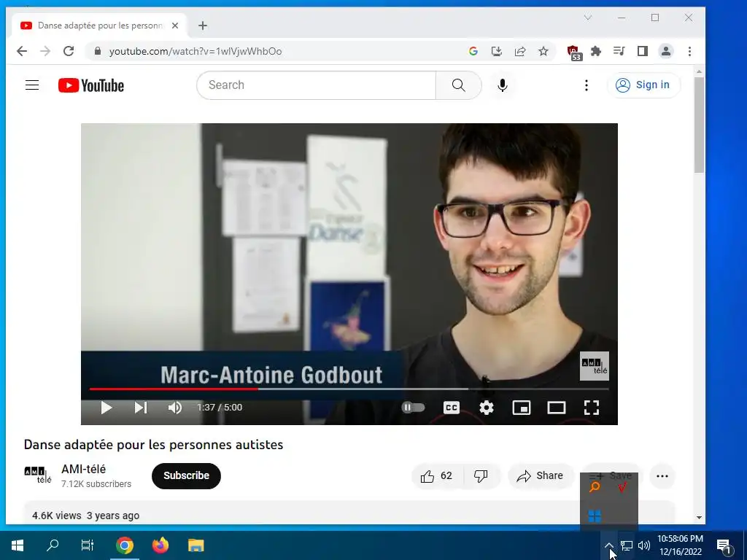Click the page scrollbar thumb
The height and width of the screenshot is (560, 747).
(699, 125)
